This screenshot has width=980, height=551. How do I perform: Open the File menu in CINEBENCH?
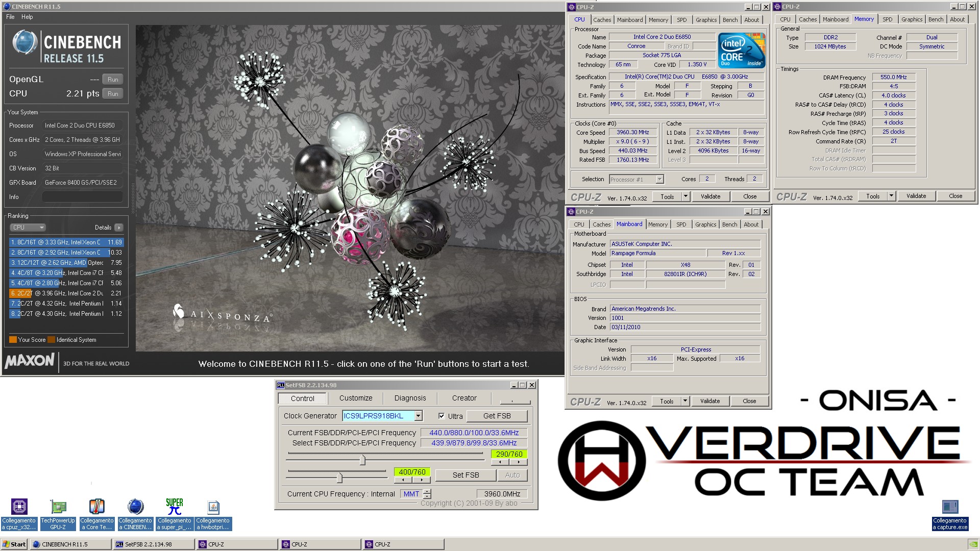click(10, 17)
